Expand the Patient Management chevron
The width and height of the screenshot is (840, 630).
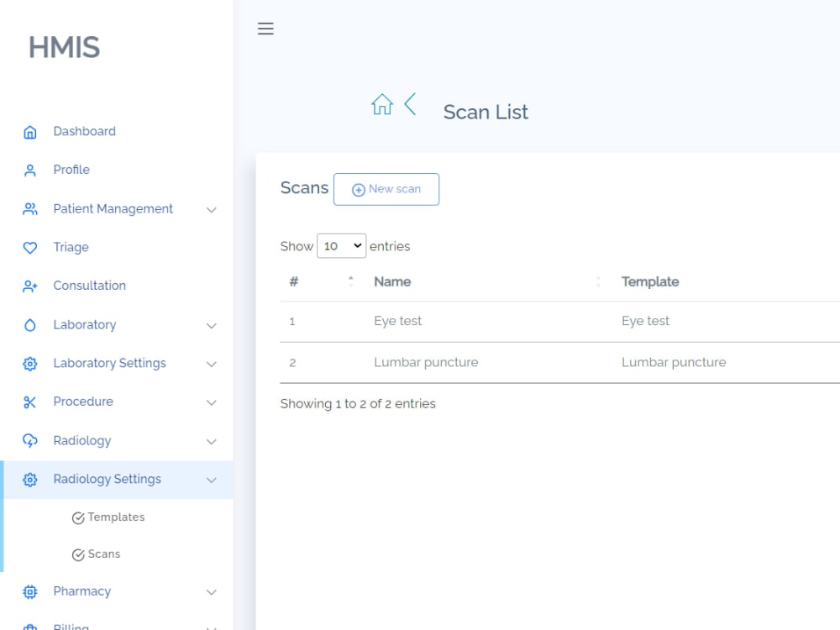(x=212, y=210)
